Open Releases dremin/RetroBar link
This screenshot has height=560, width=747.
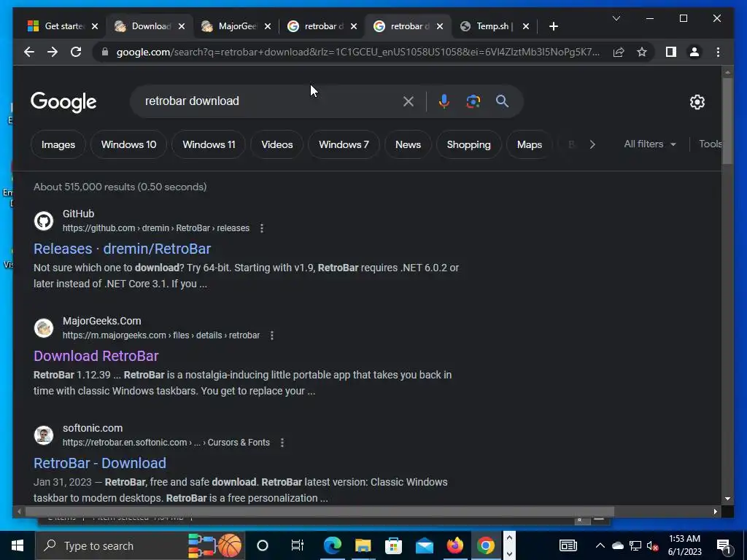pyautogui.click(x=122, y=249)
